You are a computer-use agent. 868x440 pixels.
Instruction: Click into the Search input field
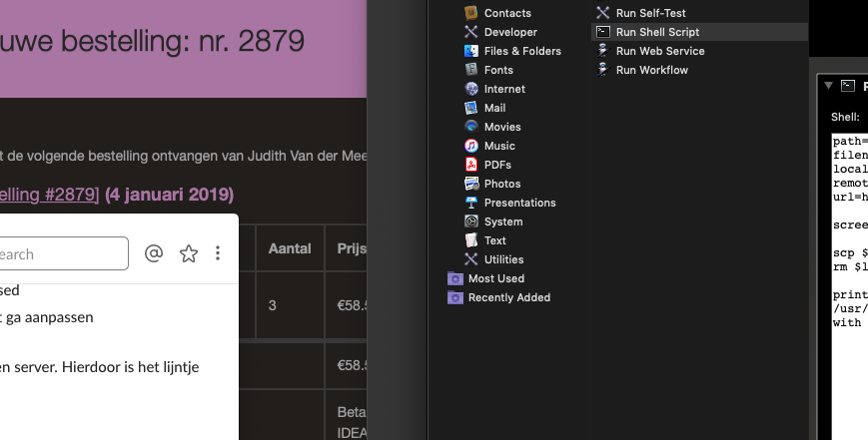60,253
